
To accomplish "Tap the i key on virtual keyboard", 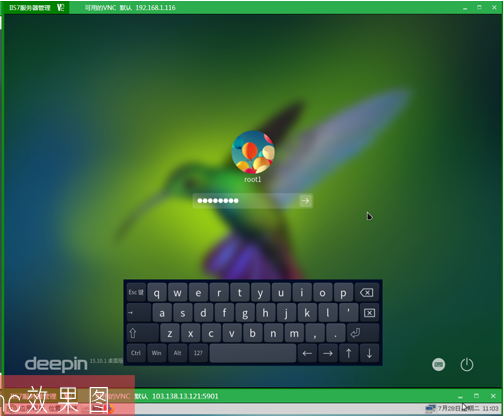I will point(302,292).
